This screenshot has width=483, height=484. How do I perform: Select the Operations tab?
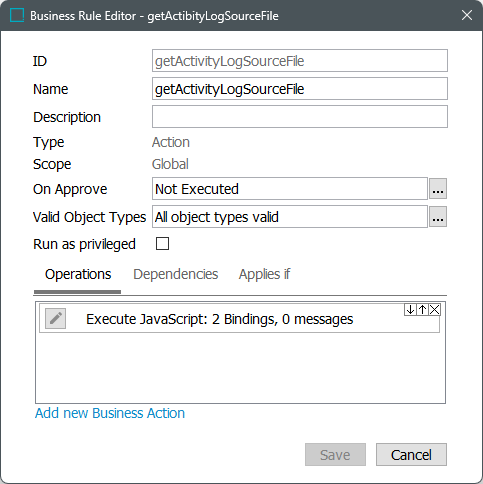(78, 274)
